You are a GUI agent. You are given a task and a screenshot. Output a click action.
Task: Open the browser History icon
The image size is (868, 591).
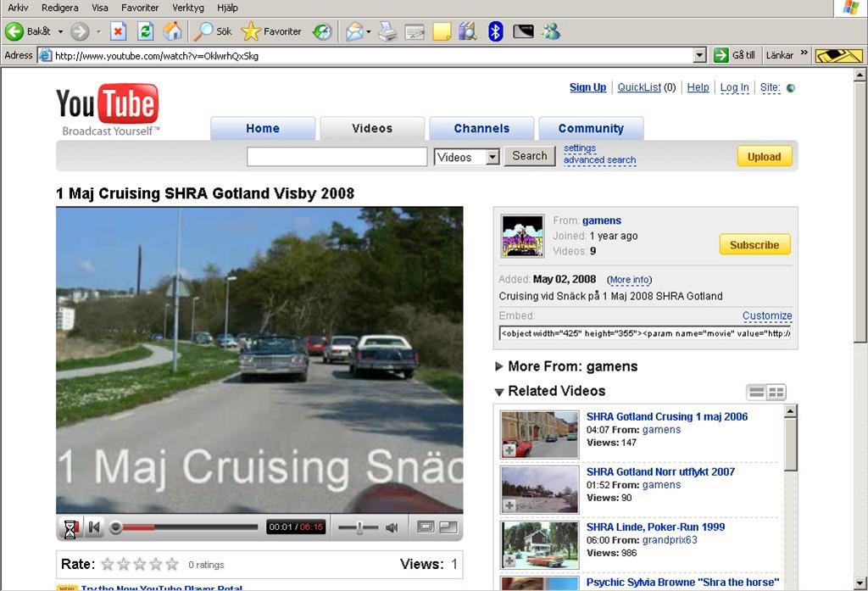[x=321, y=31]
